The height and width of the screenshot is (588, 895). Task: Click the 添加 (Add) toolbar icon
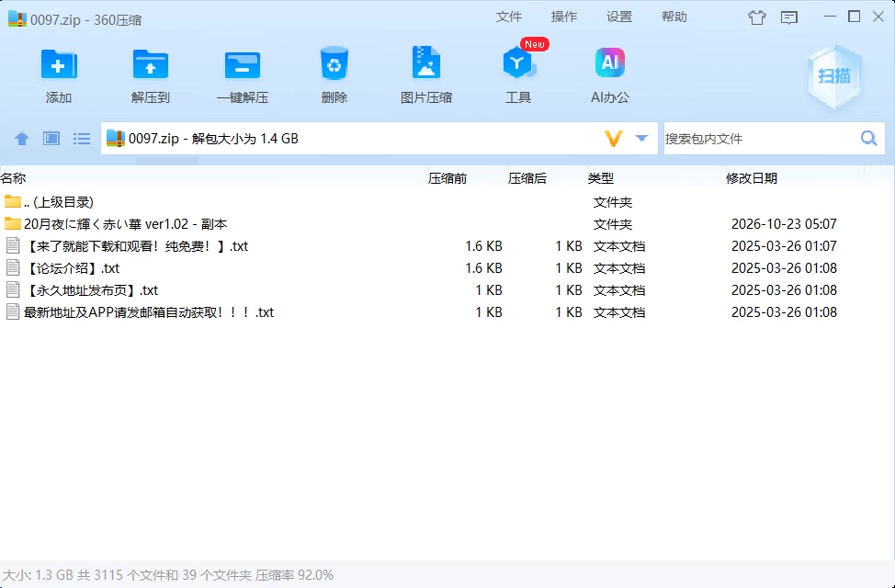click(x=59, y=64)
